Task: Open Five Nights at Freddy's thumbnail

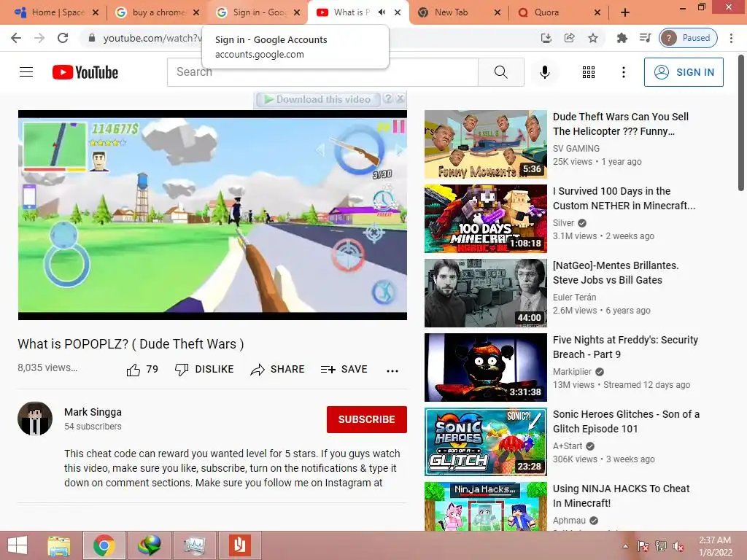Action: tap(485, 367)
